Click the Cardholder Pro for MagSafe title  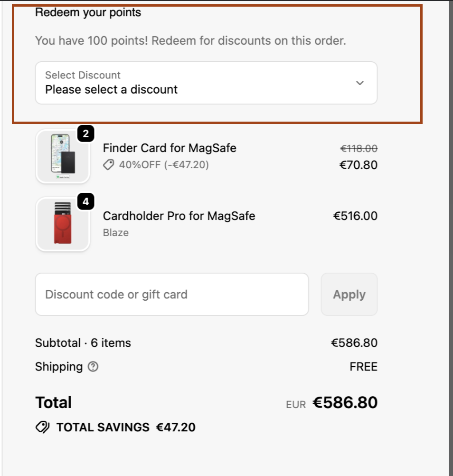click(x=179, y=216)
